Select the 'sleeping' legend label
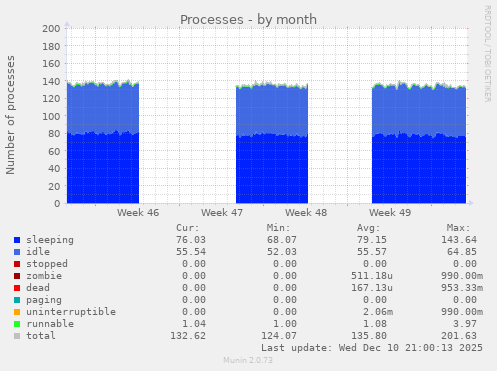Image resolution: width=497 pixels, height=371 pixels. pyautogui.click(x=50, y=240)
